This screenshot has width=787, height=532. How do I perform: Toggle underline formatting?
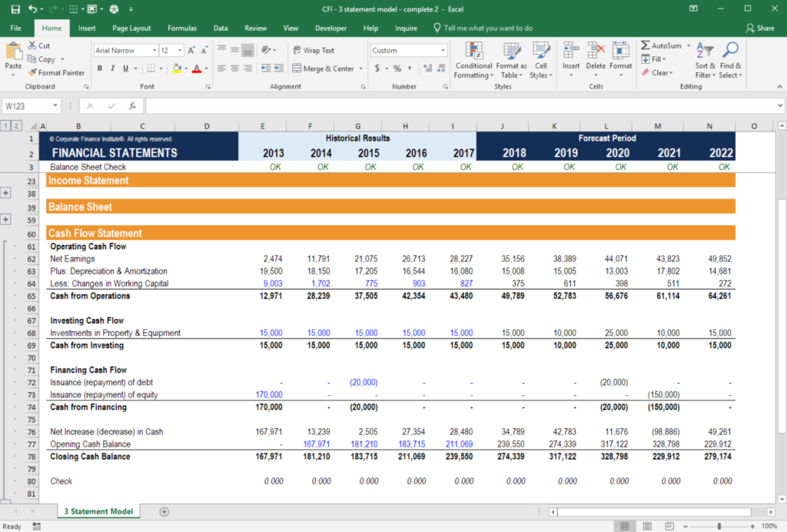pos(125,68)
